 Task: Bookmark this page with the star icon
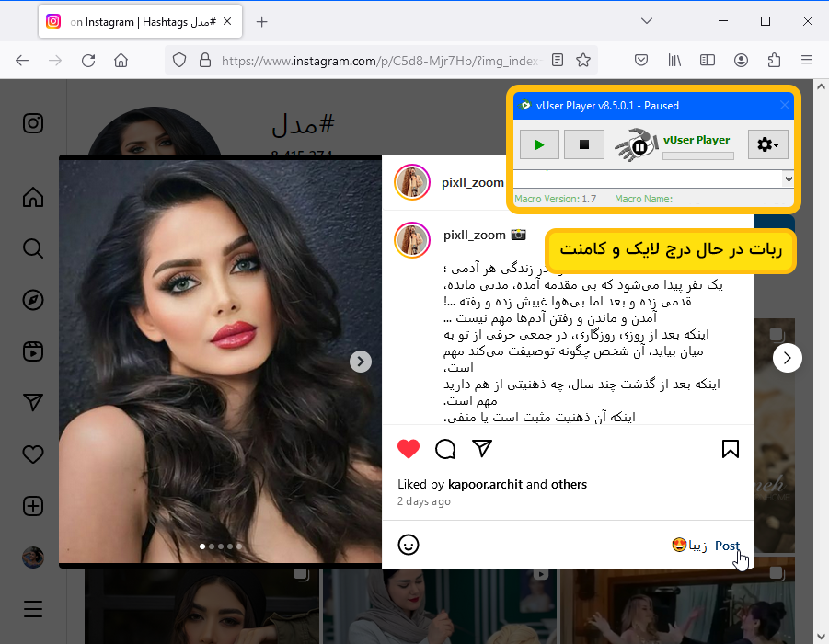pos(583,61)
